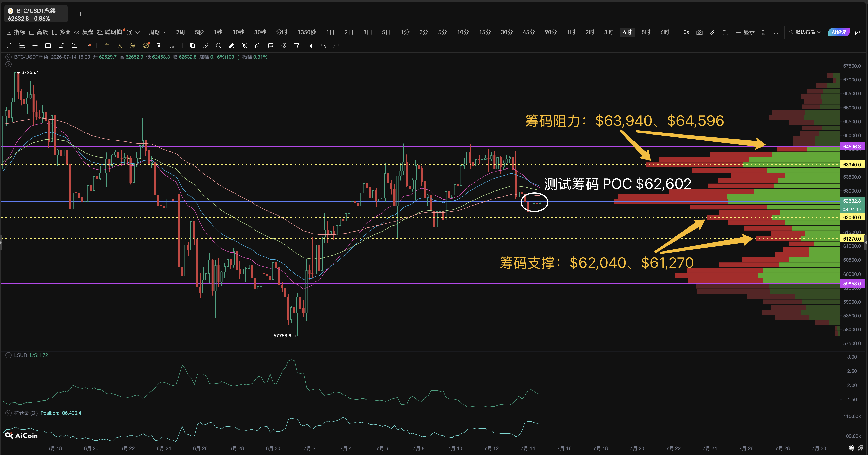The height and width of the screenshot is (455, 868).
Task: Select the 15分 timeframe
Action: [x=485, y=32]
